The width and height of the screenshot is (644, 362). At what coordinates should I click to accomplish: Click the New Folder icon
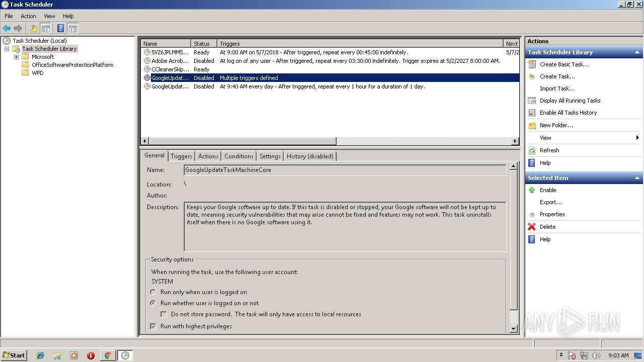[532, 125]
